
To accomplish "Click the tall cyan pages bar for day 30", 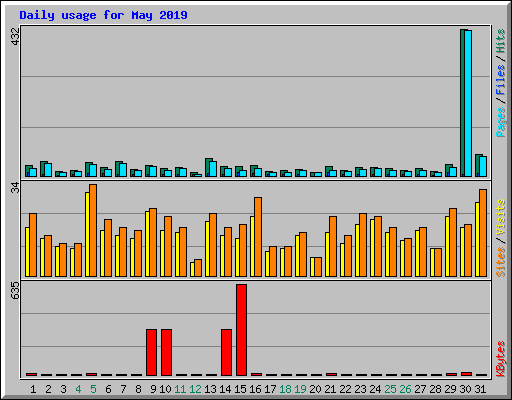I will 468,103.
